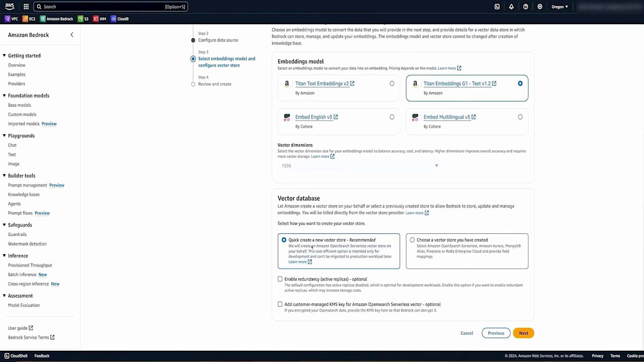The image size is (644, 362).
Task: Open Knowledge bases in the sidebar
Action: click(24, 195)
